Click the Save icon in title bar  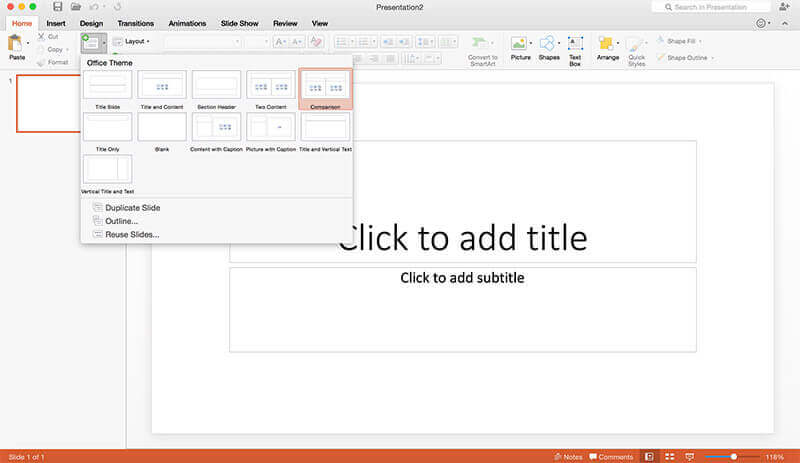58,7
